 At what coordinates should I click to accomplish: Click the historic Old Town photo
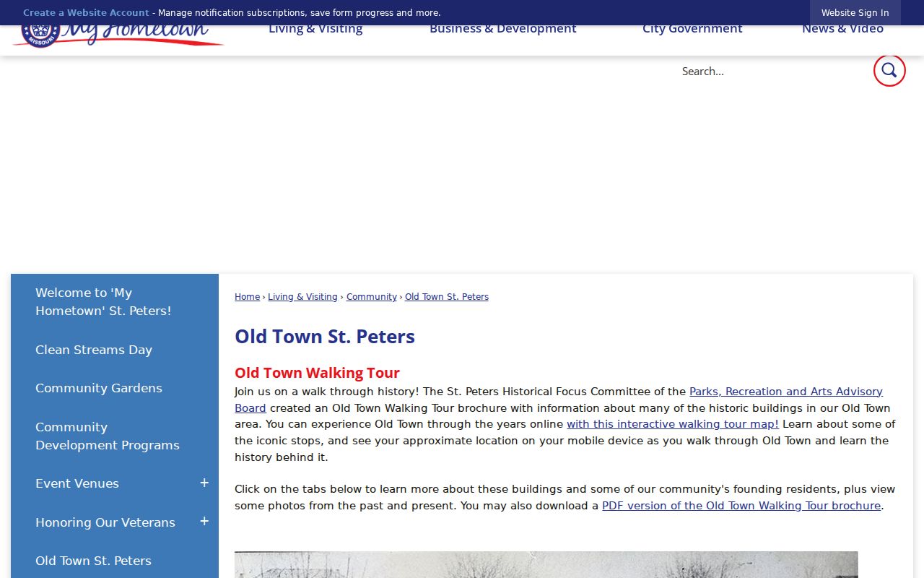[x=546, y=565]
